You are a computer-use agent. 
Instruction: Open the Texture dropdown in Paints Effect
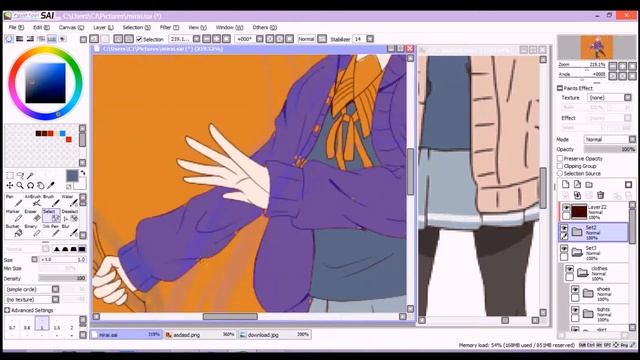point(628,98)
